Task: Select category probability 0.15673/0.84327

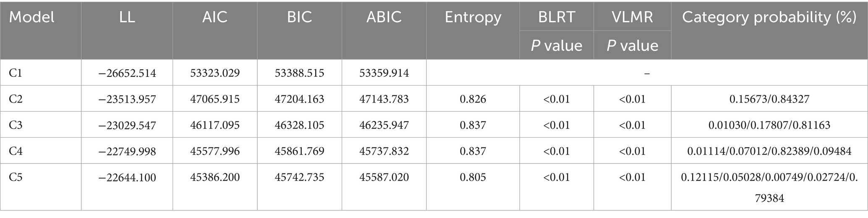Action: [x=769, y=99]
